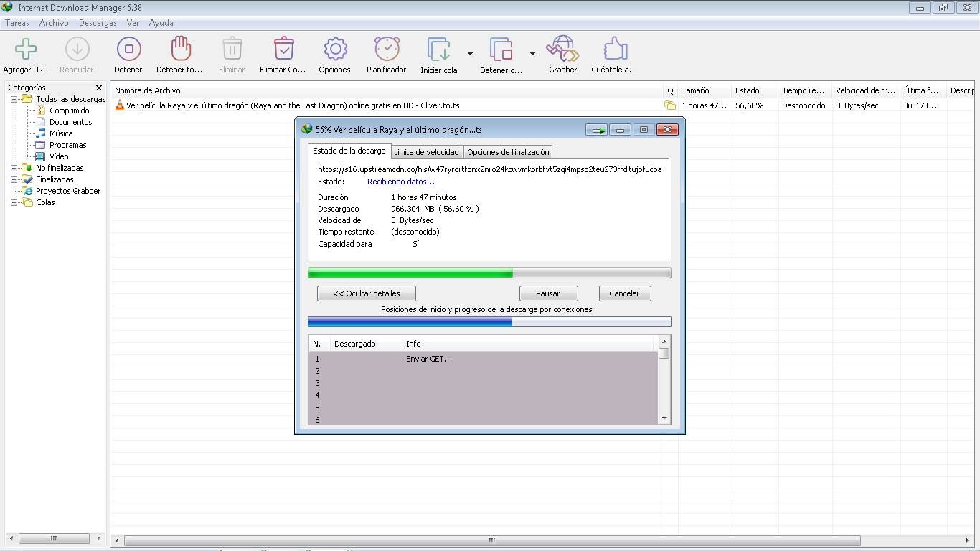This screenshot has width=980, height=551.
Task: Click the upstreamcdn URL text in the dialog
Action: pyautogui.click(x=489, y=169)
